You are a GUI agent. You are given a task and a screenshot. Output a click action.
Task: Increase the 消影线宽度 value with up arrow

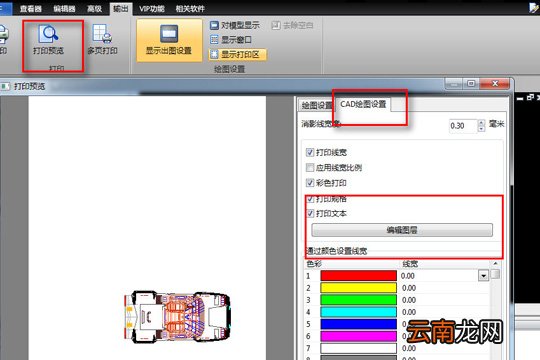[x=481, y=122]
